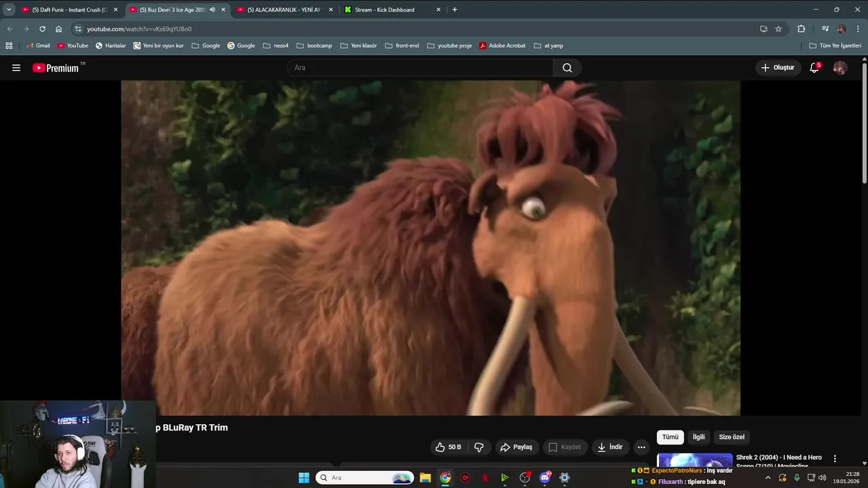The height and width of the screenshot is (488, 868).
Task: Open the Windows Start menu
Action: point(304,478)
